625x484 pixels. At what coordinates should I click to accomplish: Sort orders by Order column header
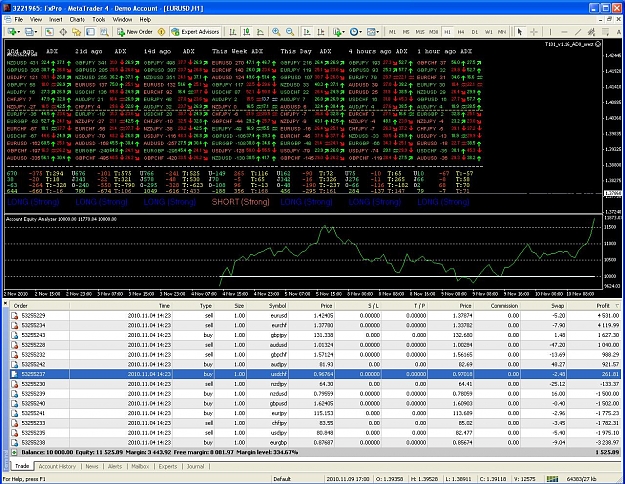[x=40, y=306]
